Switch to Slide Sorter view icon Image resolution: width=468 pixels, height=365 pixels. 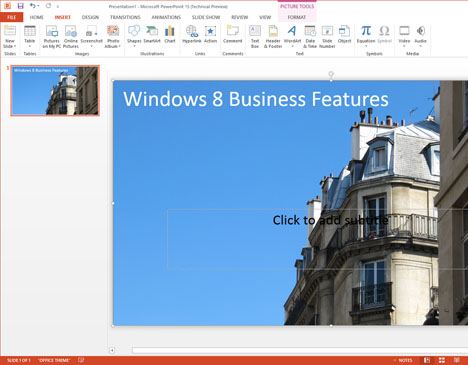tap(442, 360)
